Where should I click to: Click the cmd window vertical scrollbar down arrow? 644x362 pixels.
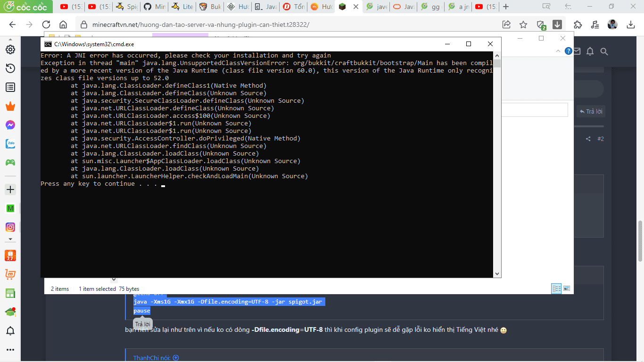pyautogui.click(x=497, y=274)
